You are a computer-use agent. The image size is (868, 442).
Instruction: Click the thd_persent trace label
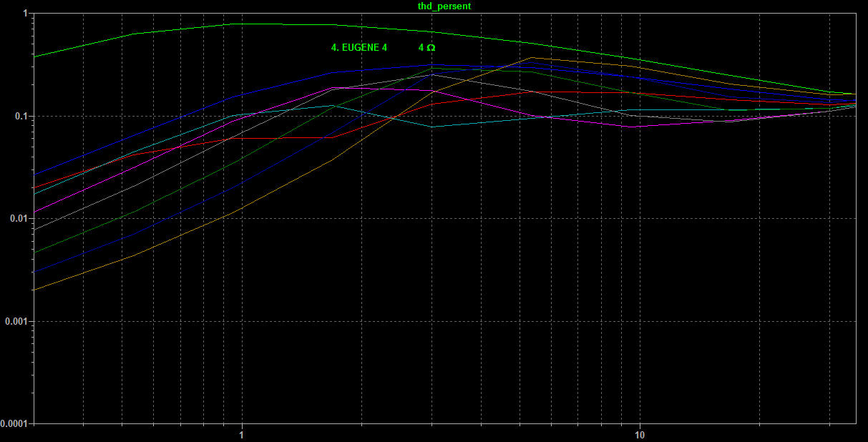pos(444,6)
